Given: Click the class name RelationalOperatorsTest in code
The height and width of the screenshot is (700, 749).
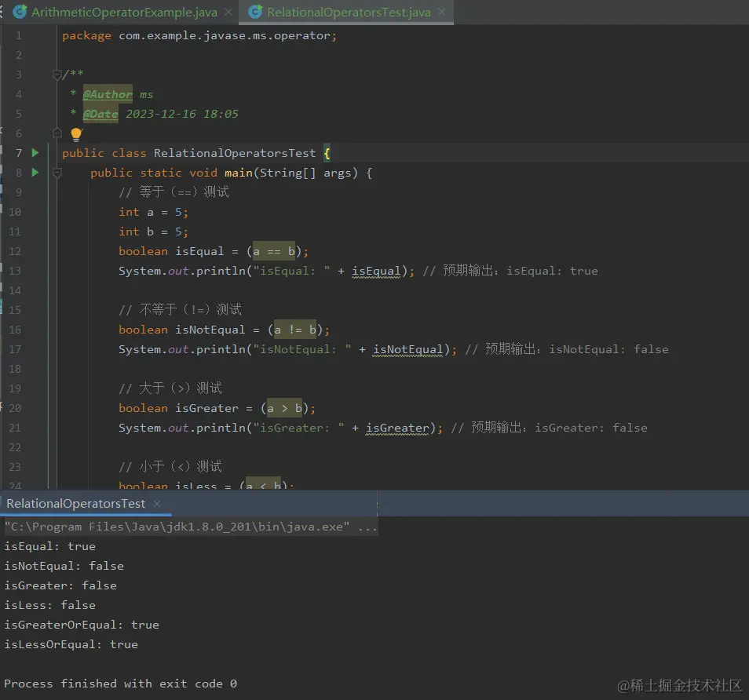Looking at the screenshot, I should 235,153.
